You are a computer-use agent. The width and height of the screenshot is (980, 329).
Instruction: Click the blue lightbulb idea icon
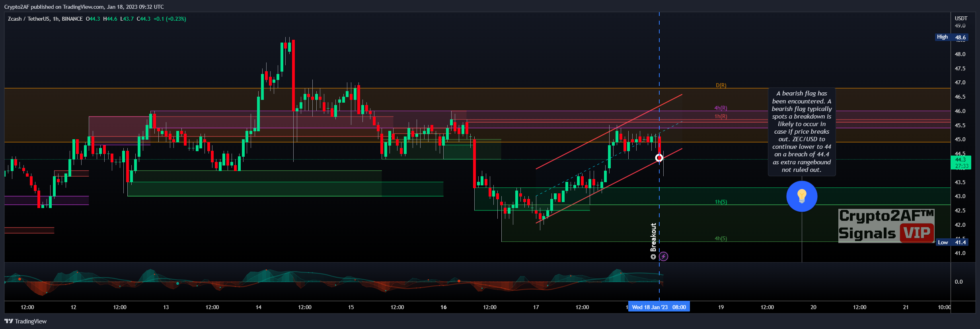point(802,196)
